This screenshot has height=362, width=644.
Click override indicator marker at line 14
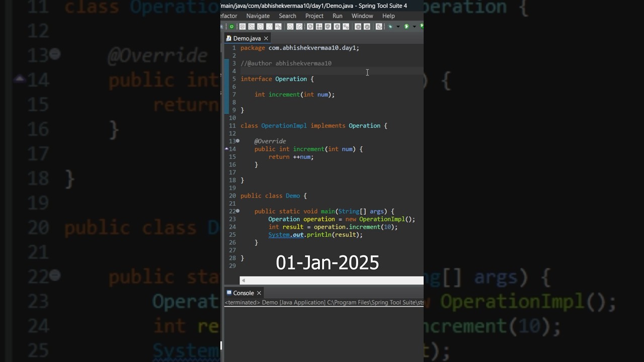click(226, 149)
